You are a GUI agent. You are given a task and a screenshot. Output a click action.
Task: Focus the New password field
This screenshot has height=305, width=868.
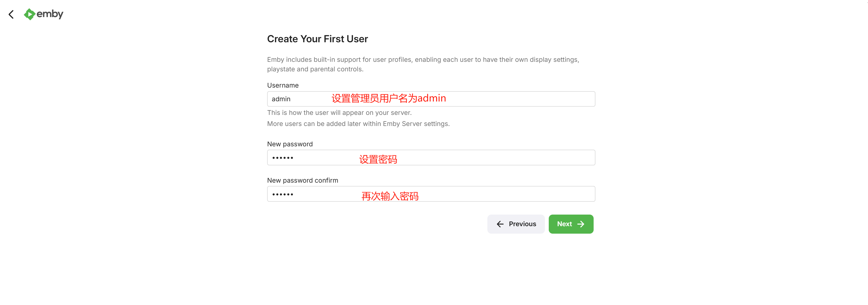[x=431, y=158]
